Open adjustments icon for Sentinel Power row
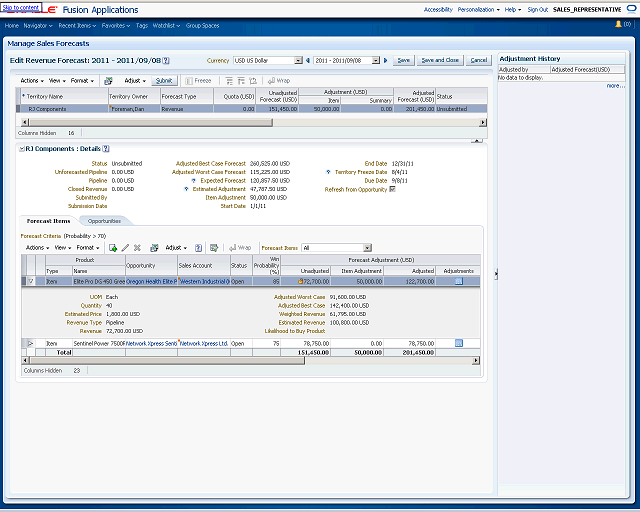The image size is (640, 512). pyautogui.click(x=459, y=343)
